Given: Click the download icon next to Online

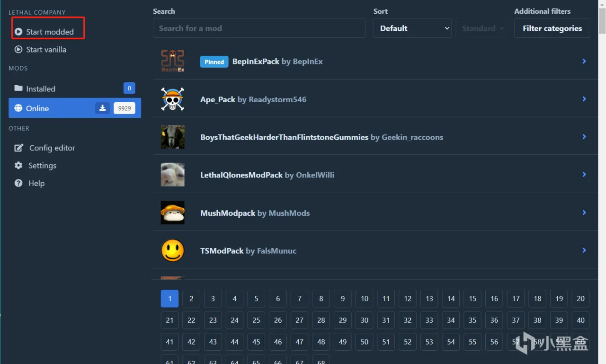Looking at the screenshot, I should 102,108.
